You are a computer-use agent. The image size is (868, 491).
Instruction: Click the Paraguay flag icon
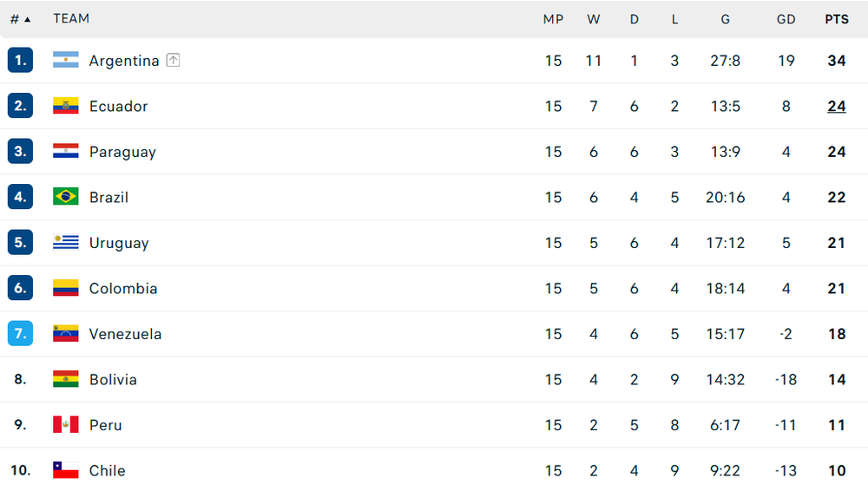pyautogui.click(x=65, y=151)
